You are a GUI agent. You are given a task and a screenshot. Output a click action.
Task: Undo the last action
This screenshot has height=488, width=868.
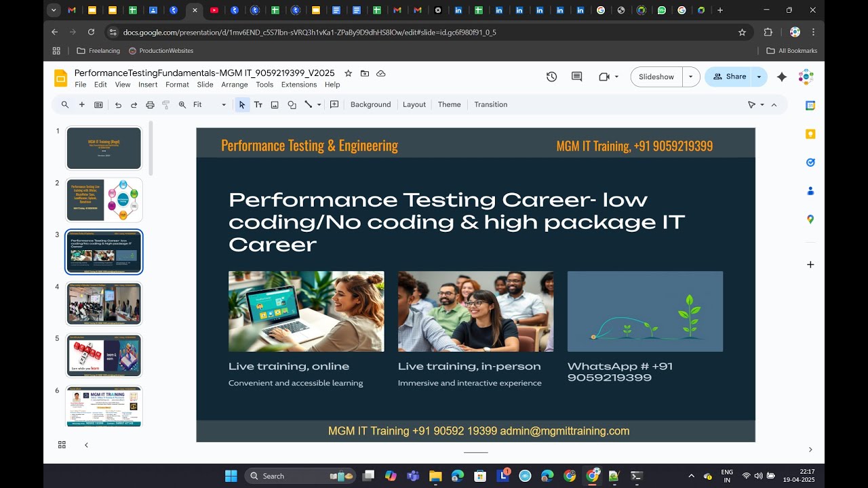tap(118, 104)
